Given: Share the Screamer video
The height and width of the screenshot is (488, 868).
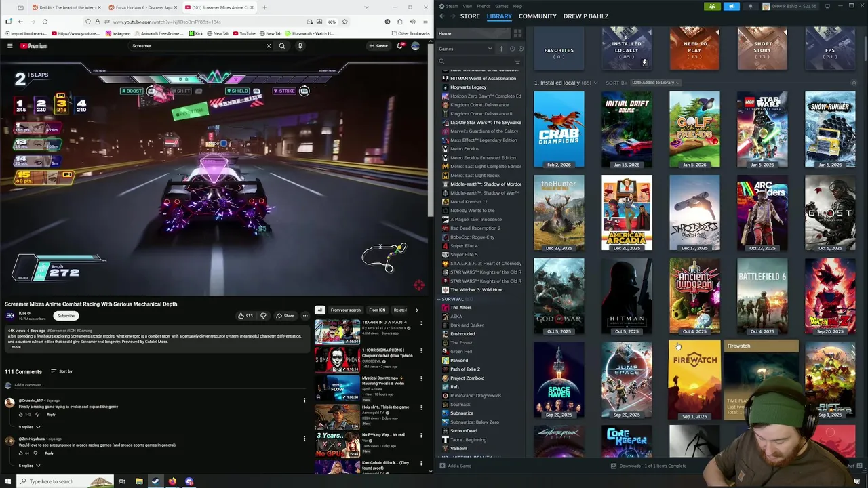Looking at the screenshot, I should tap(285, 316).
